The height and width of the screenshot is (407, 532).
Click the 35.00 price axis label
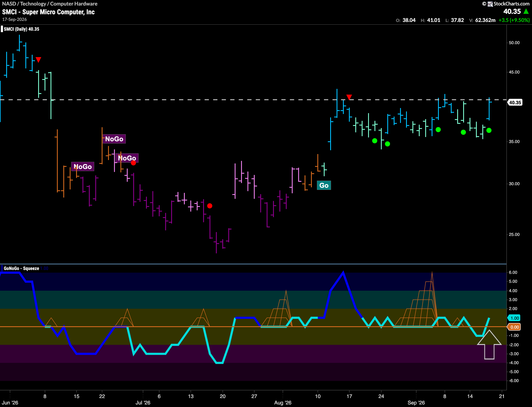[514, 141]
